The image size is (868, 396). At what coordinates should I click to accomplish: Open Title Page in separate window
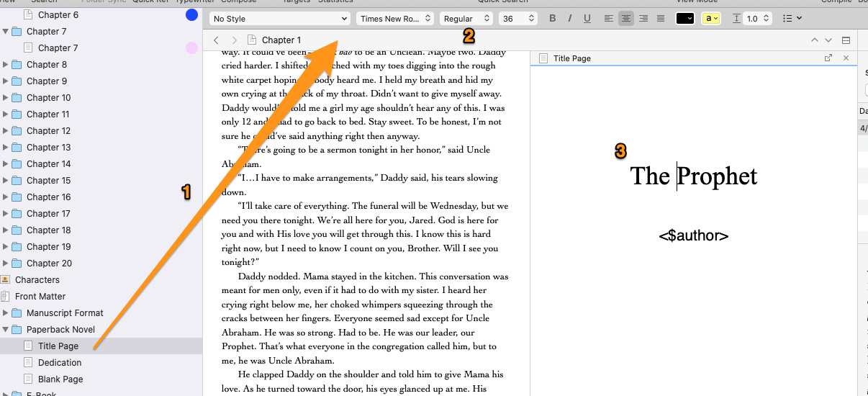coord(828,58)
